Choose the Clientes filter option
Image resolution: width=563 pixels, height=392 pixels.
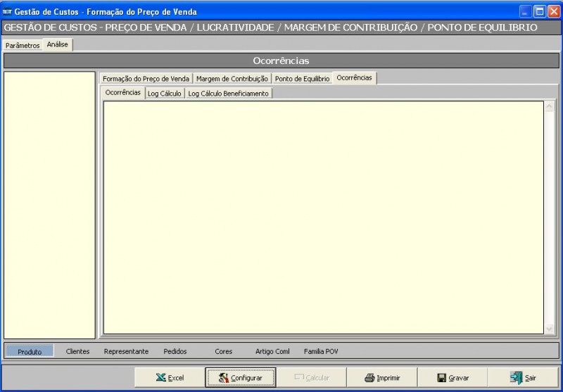click(x=77, y=351)
